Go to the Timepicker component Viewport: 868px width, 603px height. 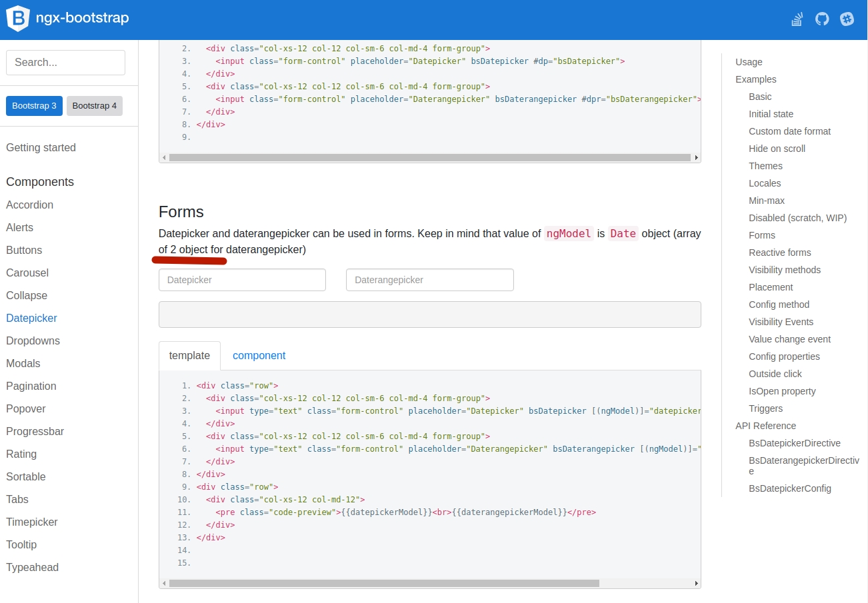32,522
